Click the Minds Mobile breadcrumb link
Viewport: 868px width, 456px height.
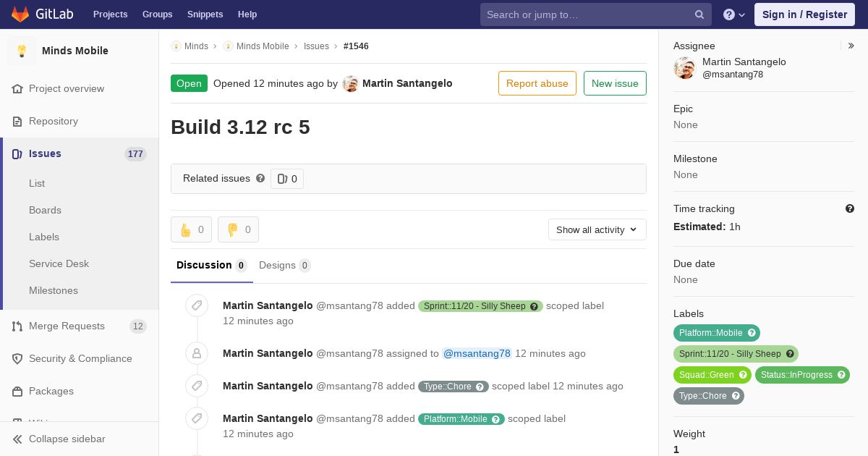(x=263, y=46)
